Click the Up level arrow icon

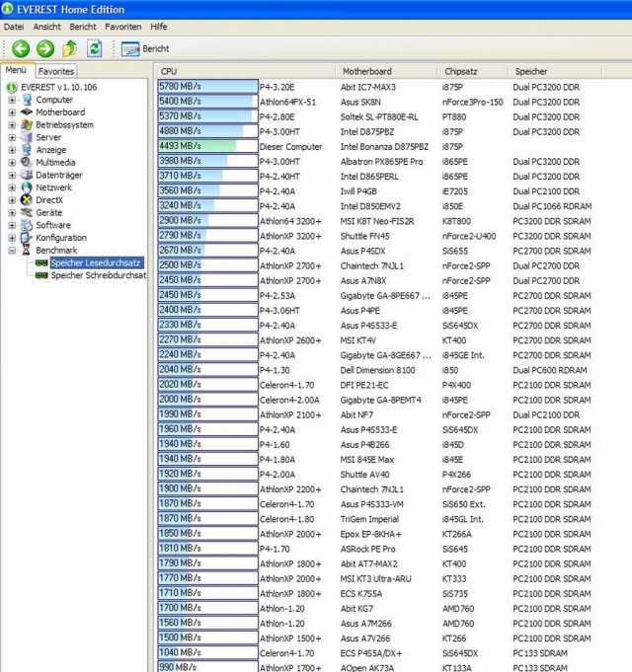point(69,48)
